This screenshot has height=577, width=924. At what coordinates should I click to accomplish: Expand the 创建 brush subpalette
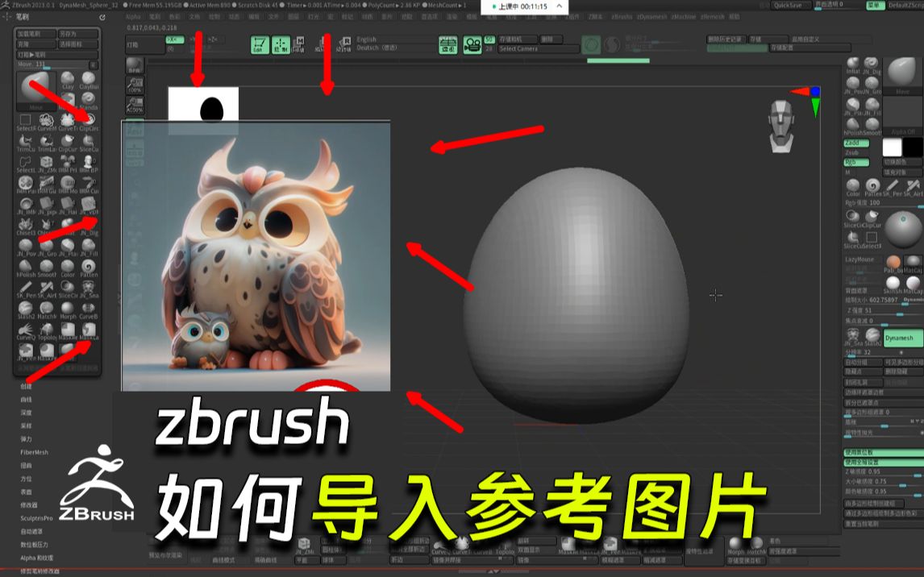(27, 386)
